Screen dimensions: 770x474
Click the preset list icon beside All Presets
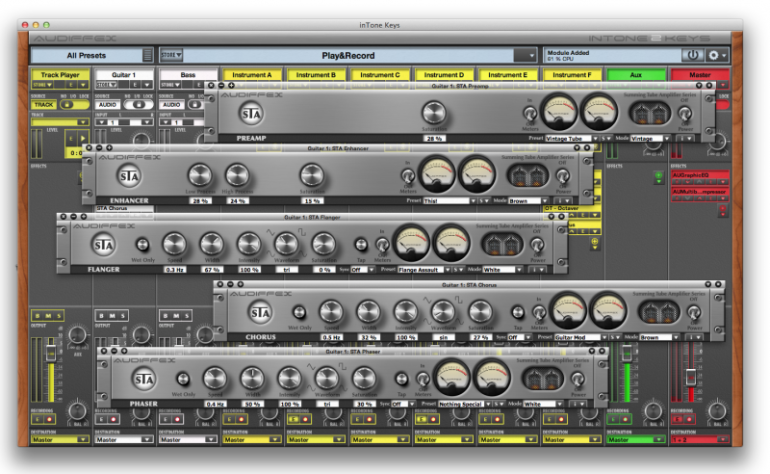(147, 56)
